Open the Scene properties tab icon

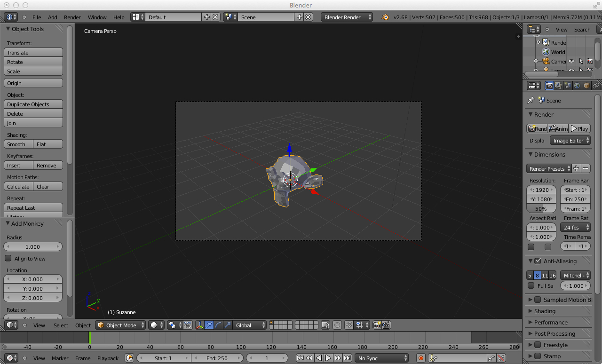[x=568, y=86]
